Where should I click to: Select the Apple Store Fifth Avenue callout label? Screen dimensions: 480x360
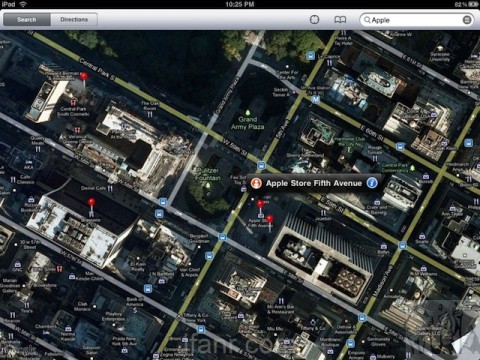click(x=314, y=183)
